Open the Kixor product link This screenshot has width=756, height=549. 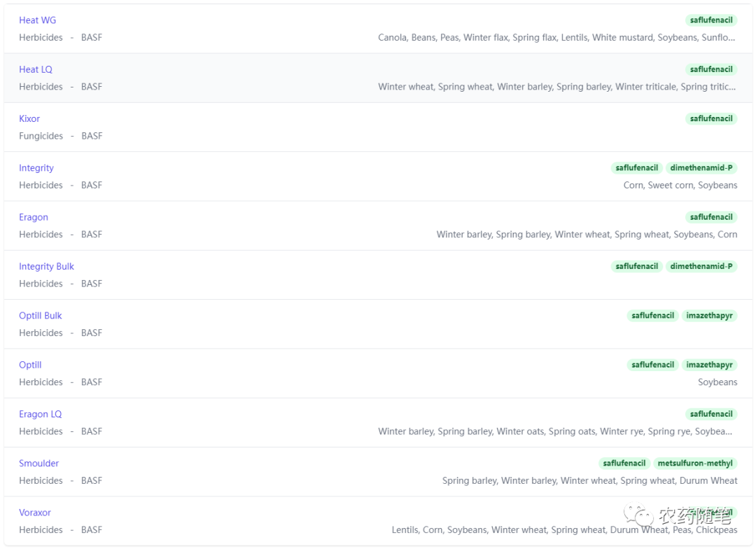29,118
